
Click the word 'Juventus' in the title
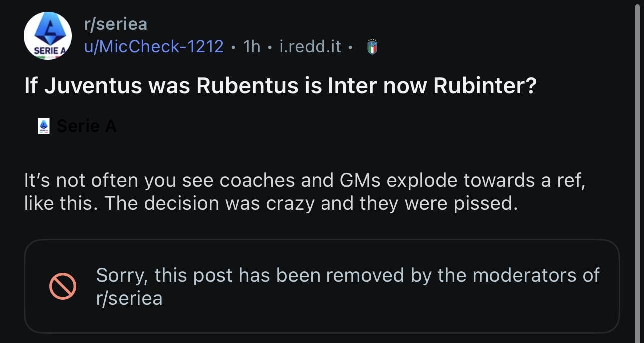pyautogui.click(x=93, y=86)
